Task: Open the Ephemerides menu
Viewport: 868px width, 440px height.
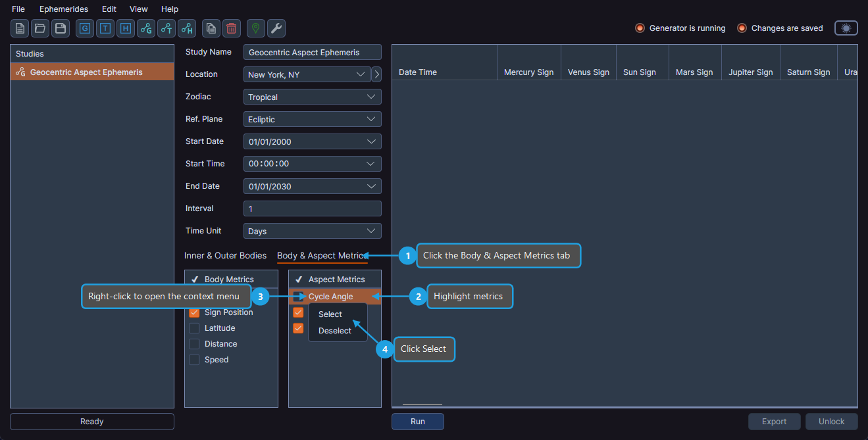Action: point(63,9)
